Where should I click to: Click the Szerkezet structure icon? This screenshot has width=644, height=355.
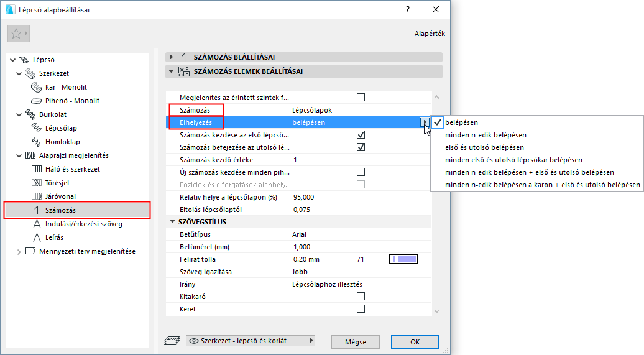[x=30, y=73]
